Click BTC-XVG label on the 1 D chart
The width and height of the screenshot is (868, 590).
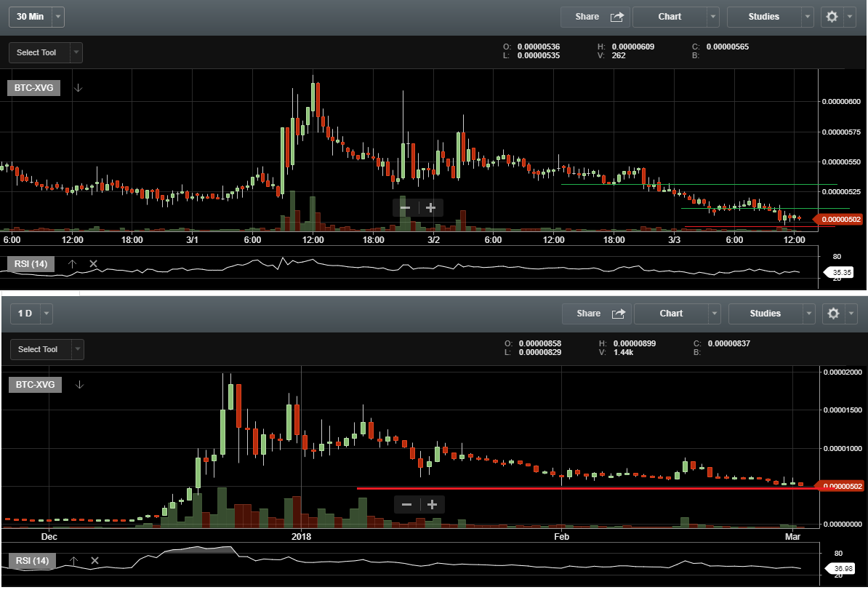pos(36,384)
